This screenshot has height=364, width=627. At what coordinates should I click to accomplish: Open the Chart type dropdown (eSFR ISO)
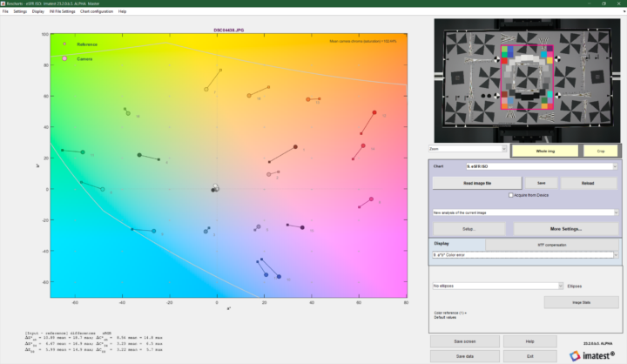(542, 166)
